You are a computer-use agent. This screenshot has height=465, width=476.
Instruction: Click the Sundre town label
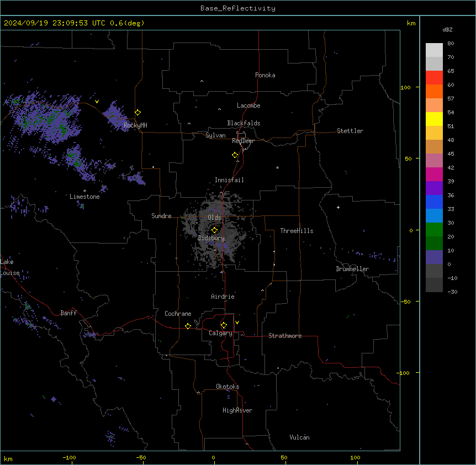click(161, 216)
